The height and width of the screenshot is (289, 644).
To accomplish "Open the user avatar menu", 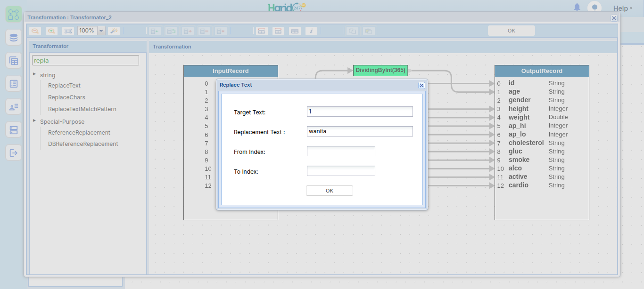I will point(594,8).
